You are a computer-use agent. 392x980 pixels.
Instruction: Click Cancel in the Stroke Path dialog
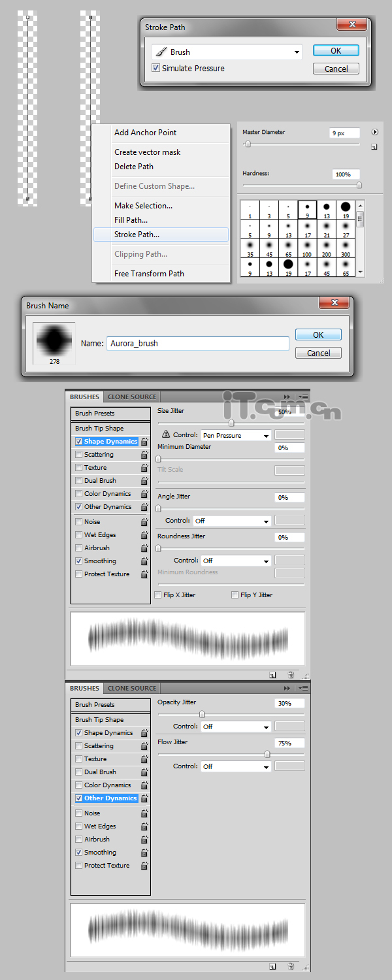pos(336,69)
